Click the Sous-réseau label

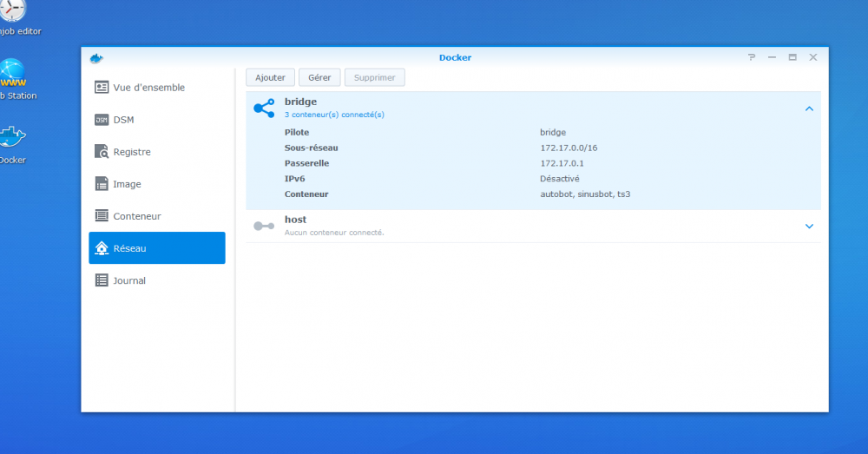pos(311,148)
